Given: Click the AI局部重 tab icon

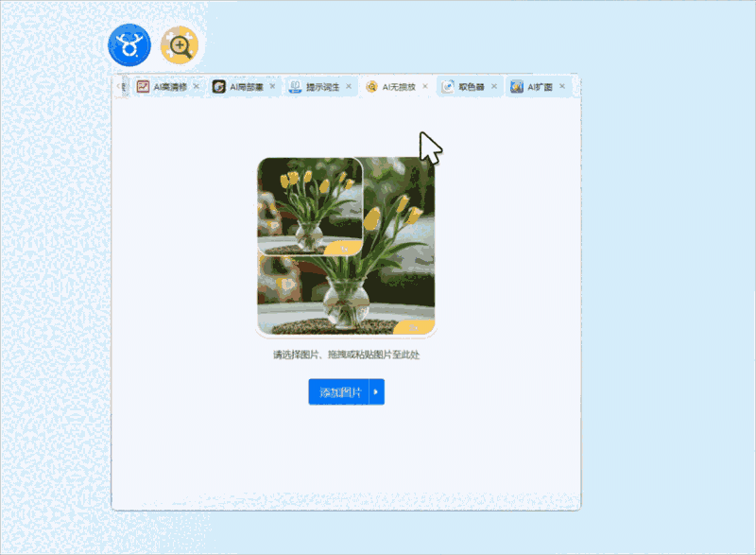Looking at the screenshot, I should click(x=219, y=87).
